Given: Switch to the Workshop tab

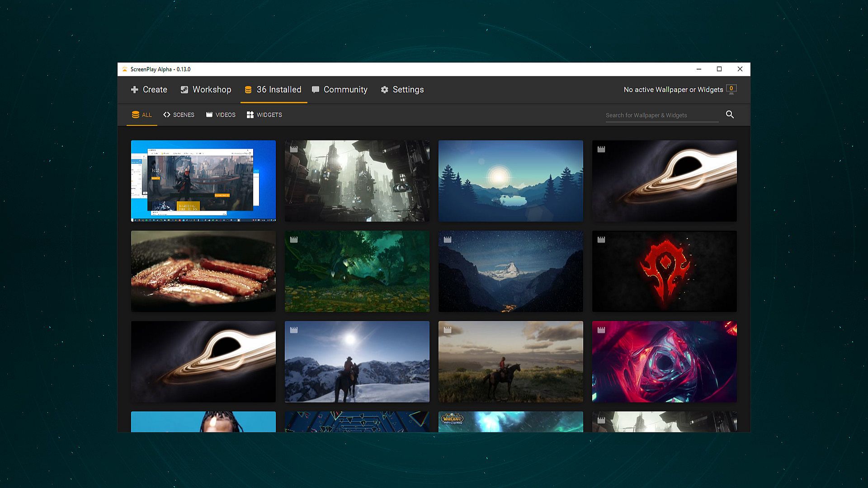Looking at the screenshot, I should (206, 89).
